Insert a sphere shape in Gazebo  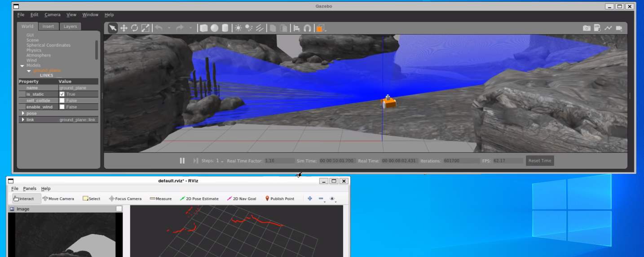[215, 28]
